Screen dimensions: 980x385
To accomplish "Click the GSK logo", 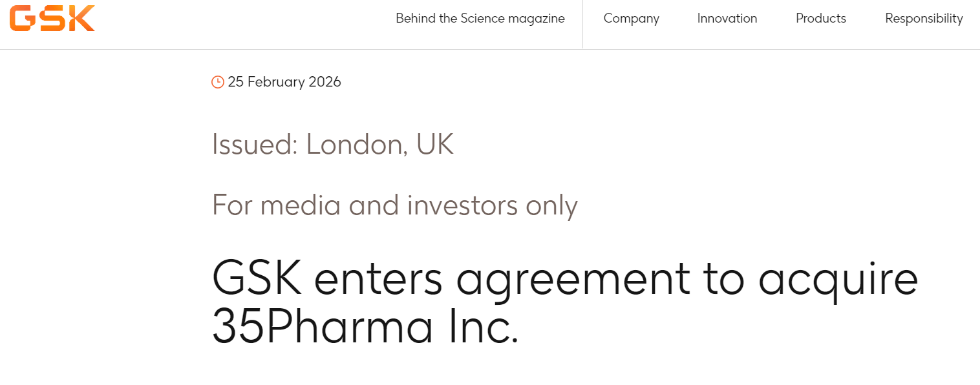I will pos(52,18).
